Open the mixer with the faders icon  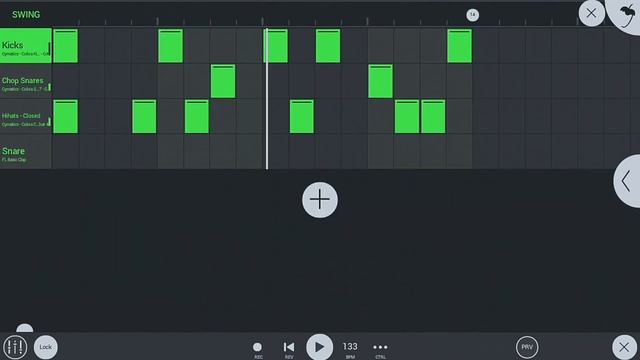coord(15,347)
